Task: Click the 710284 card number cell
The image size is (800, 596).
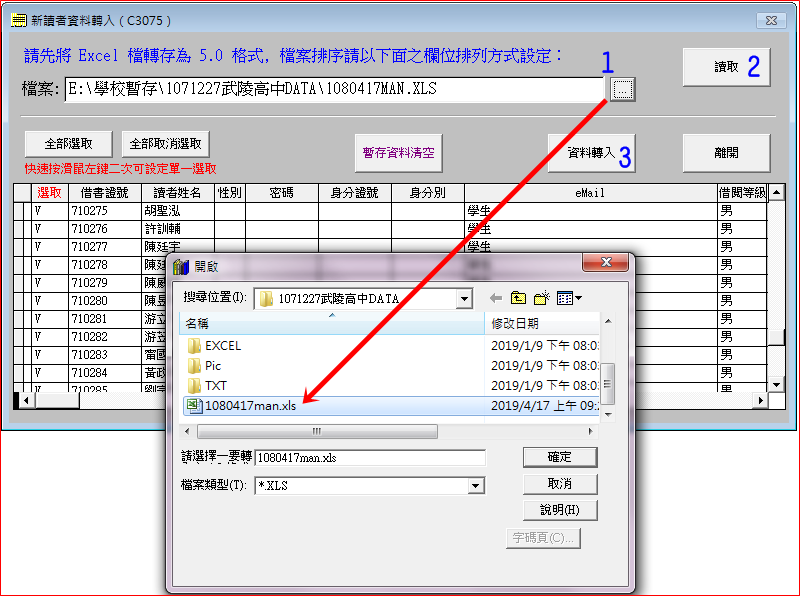Action: point(105,373)
